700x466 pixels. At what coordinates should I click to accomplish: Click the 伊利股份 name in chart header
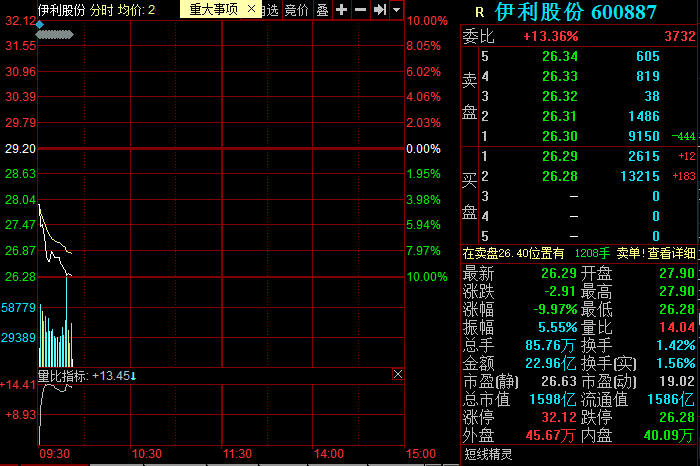[x=62, y=10]
